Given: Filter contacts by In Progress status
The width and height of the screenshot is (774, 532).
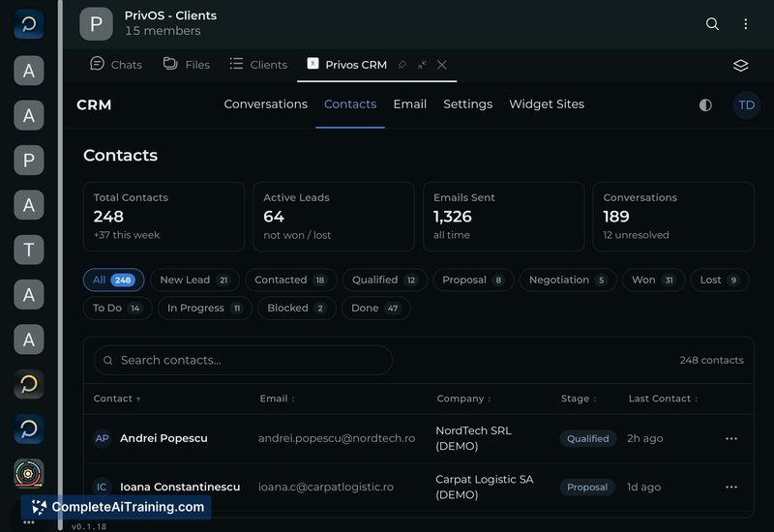Looking at the screenshot, I should [205, 308].
